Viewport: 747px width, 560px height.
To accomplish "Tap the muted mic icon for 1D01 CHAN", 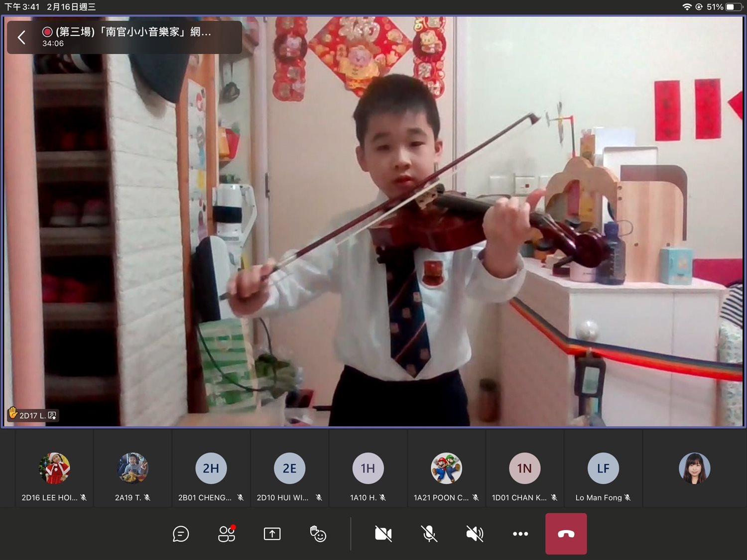I will pos(554,498).
